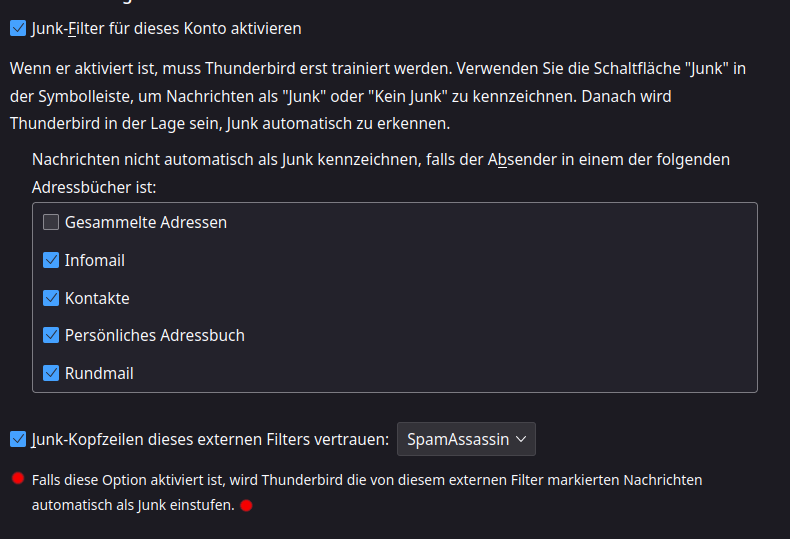Viewport: 790px width, 539px height.
Task: Disable the Junk-Filter für dieses Konto checkbox
Action: click(18, 28)
